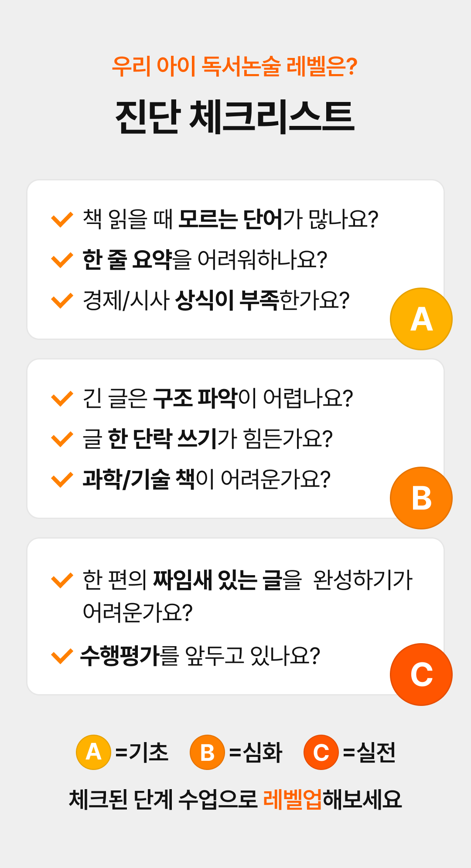Image resolution: width=471 pixels, height=868 pixels.
Task: Select the =기초 legend label
Action: [142, 752]
